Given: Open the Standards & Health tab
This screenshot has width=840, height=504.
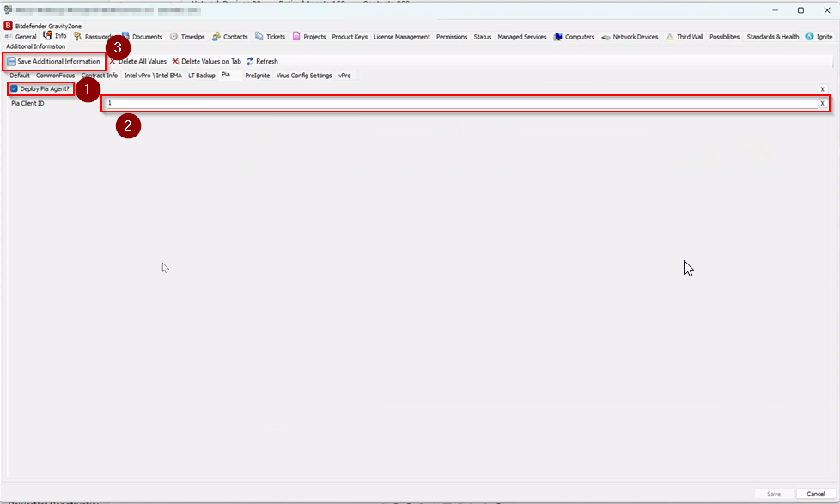Looking at the screenshot, I should click(x=772, y=37).
